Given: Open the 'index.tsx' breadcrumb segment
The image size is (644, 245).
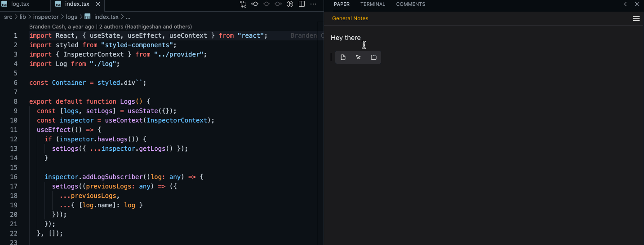Looking at the screenshot, I should 106,17.
